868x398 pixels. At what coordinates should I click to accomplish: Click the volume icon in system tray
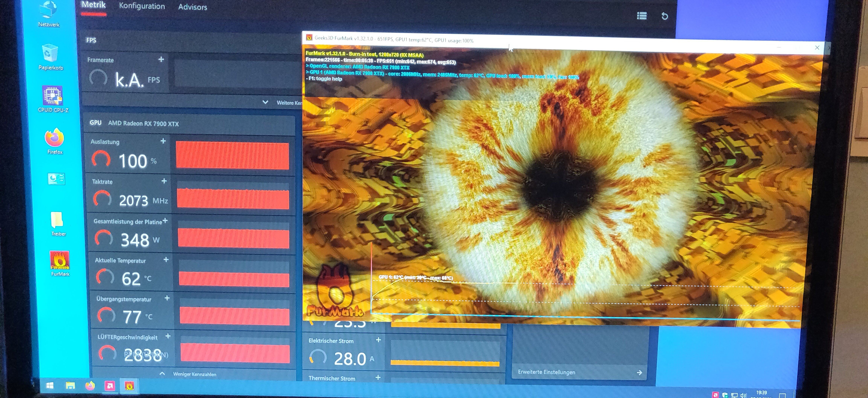pyautogui.click(x=743, y=395)
